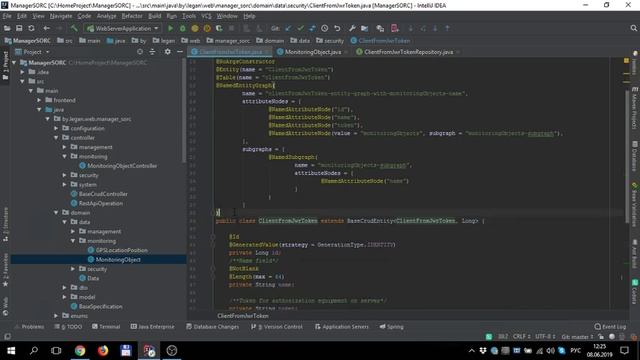The image size is (640, 360).
Task: Open the File menu
Action: 7,16
